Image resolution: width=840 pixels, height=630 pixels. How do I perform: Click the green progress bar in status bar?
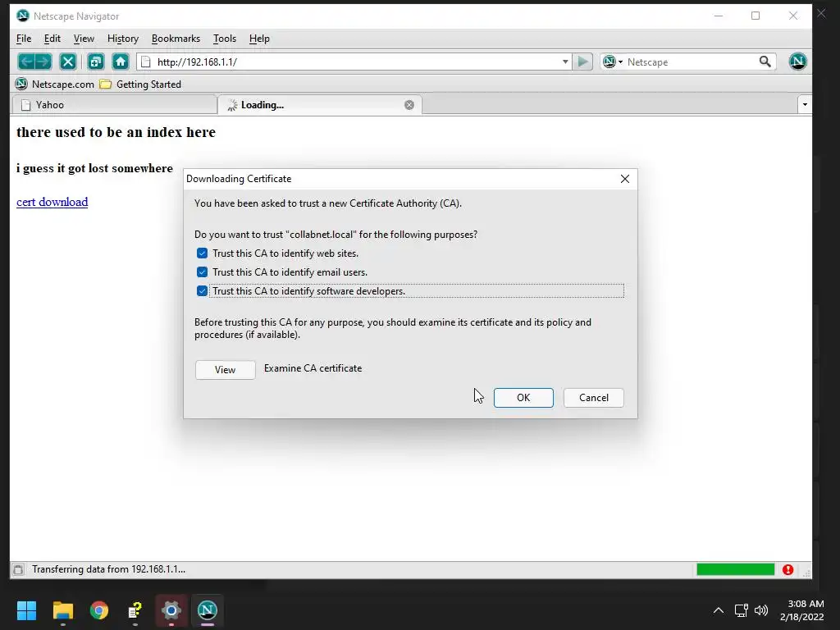point(735,569)
